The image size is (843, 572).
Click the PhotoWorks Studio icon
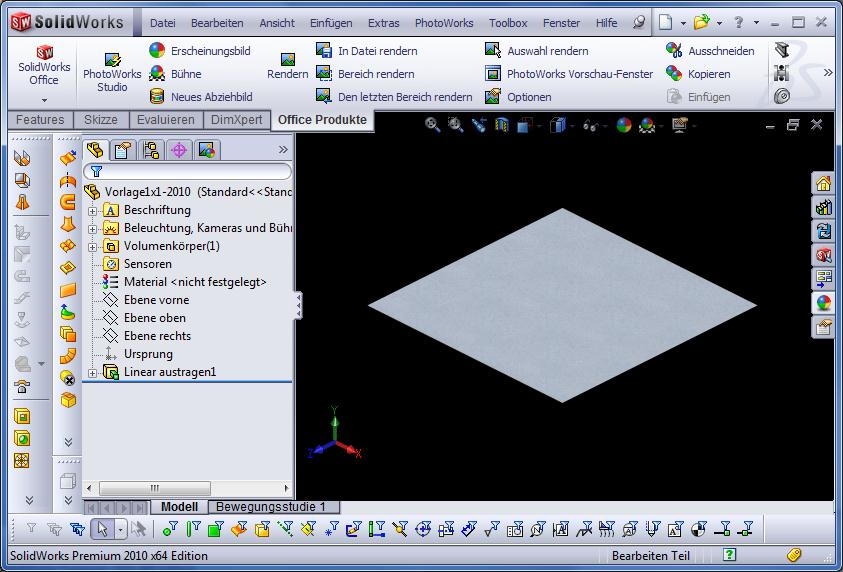[x=112, y=61]
